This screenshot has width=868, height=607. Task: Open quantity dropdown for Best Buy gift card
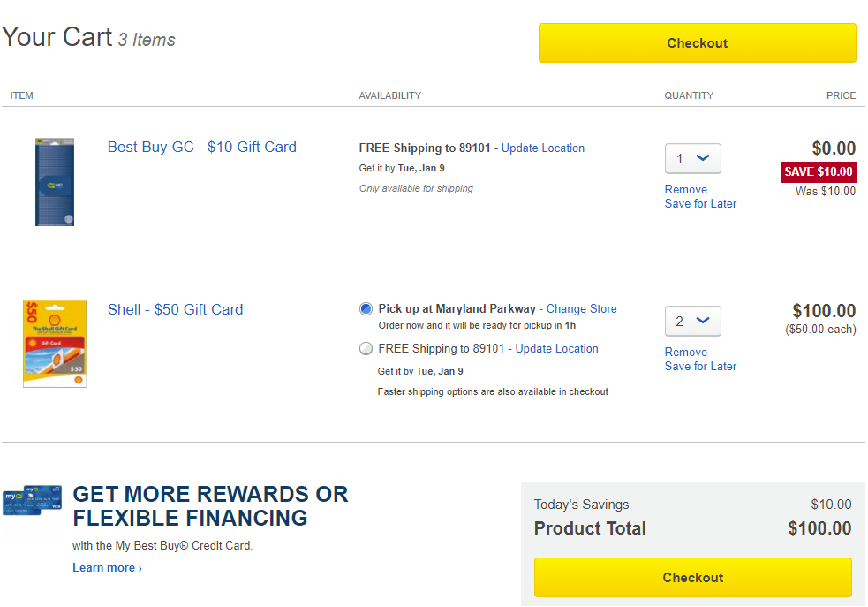click(x=693, y=159)
